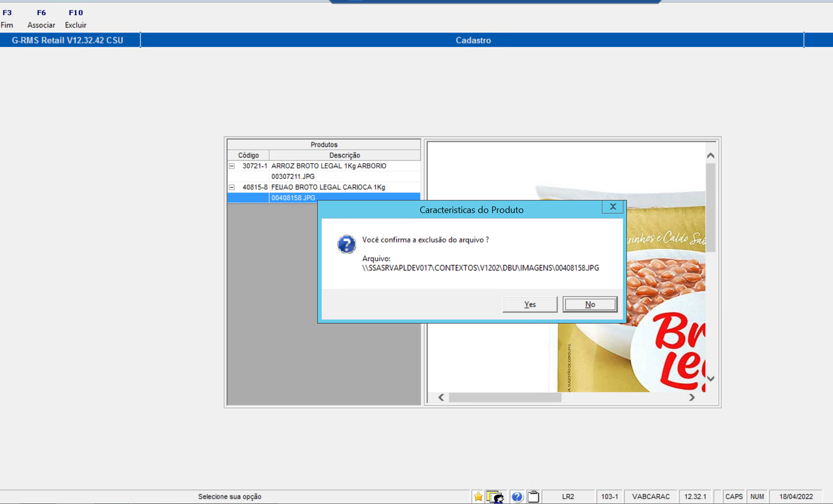The height and width of the screenshot is (504, 833).
Task: Select the file 00307211.JPG
Action: point(293,176)
